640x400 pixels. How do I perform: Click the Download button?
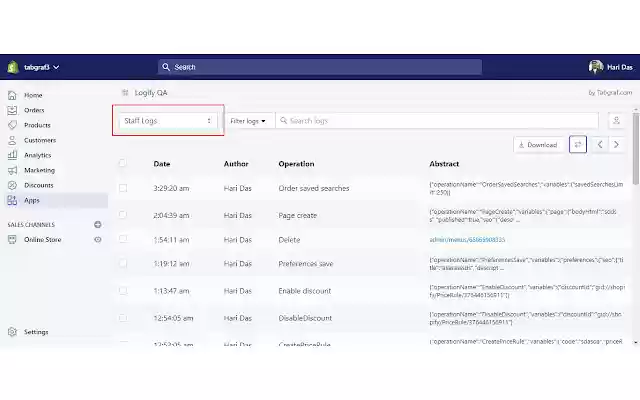pyautogui.click(x=538, y=145)
